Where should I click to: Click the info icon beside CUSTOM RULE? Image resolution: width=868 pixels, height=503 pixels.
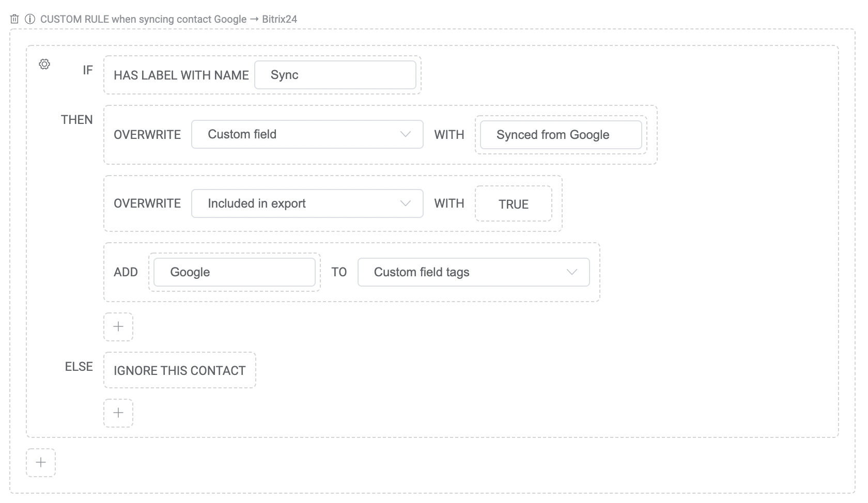pos(30,19)
